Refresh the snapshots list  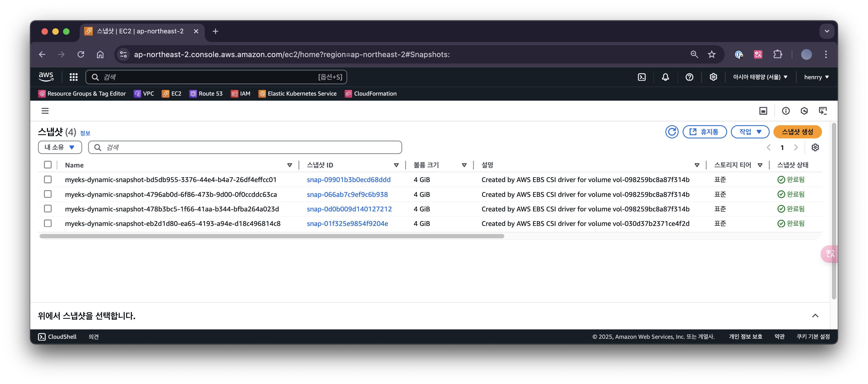[672, 132]
